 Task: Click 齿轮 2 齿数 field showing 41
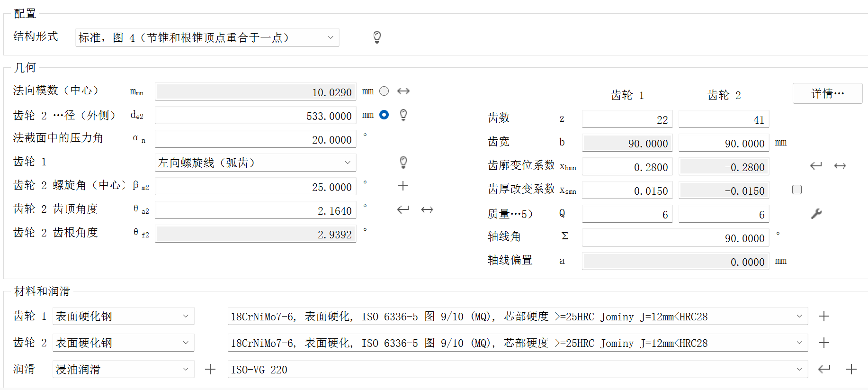point(724,119)
